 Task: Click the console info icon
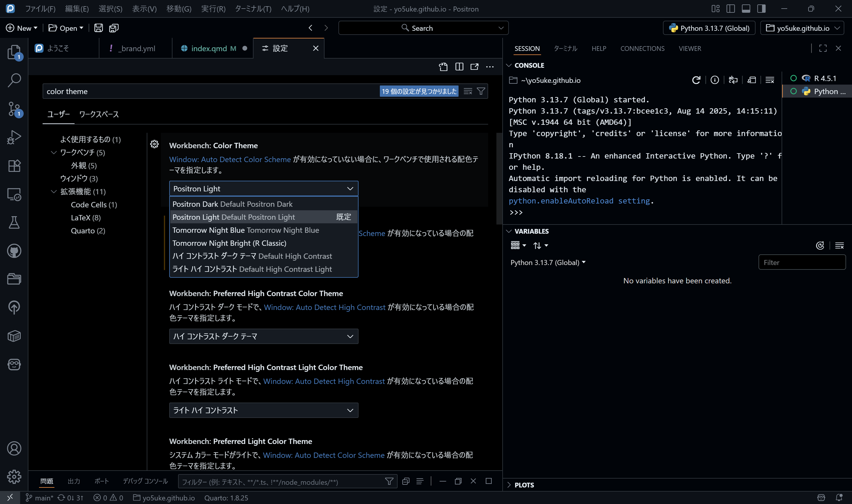[x=714, y=80]
